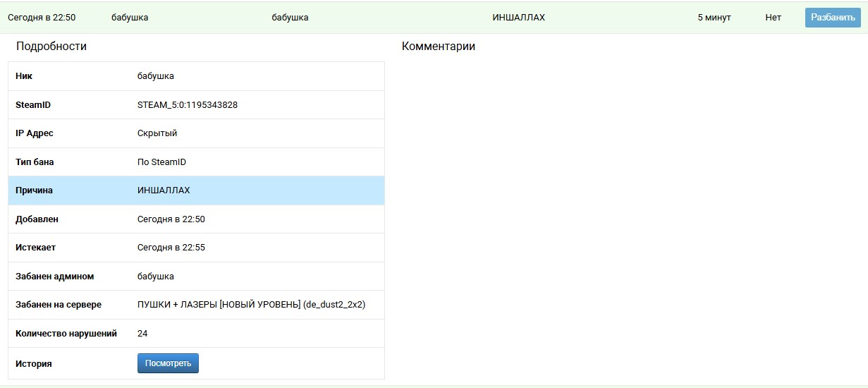The height and width of the screenshot is (388, 868).
Task: Click the История row label
Action: [x=34, y=364]
